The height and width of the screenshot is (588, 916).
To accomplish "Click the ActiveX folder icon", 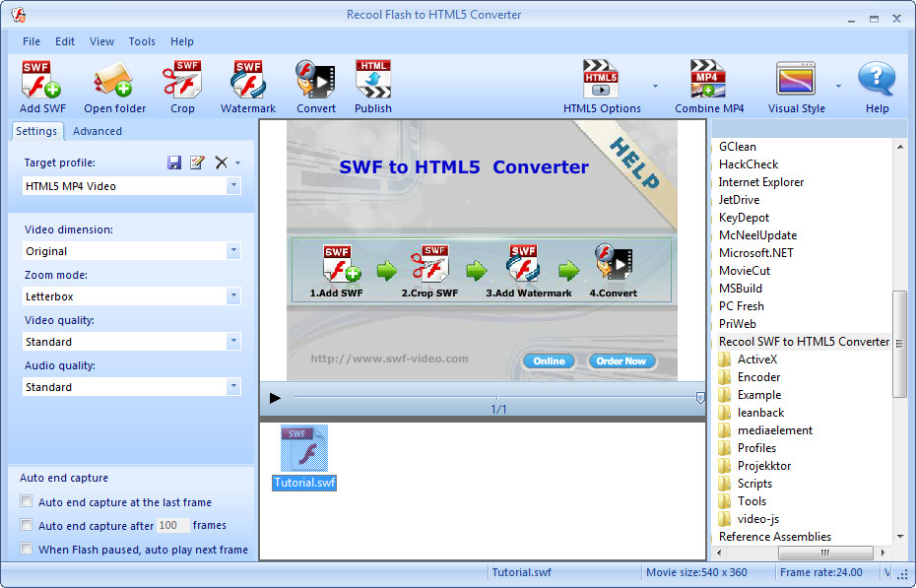I will point(724,359).
